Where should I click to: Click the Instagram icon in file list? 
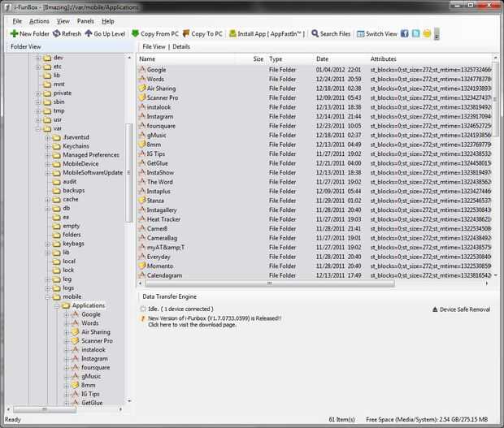(142, 116)
